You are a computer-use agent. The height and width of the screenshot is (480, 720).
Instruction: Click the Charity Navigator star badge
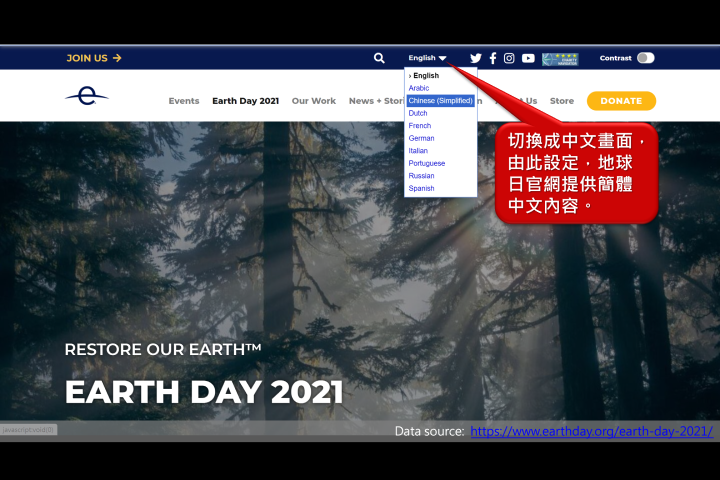tap(560, 59)
